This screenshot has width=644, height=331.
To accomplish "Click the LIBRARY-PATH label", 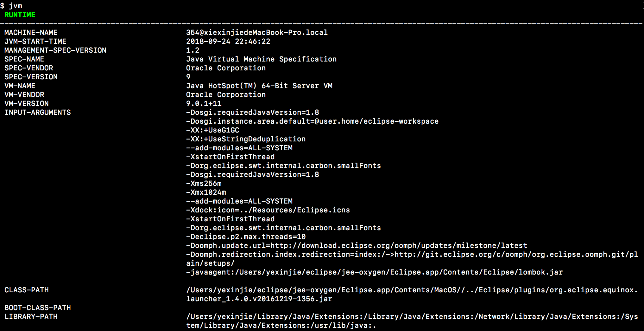I will point(31,316).
